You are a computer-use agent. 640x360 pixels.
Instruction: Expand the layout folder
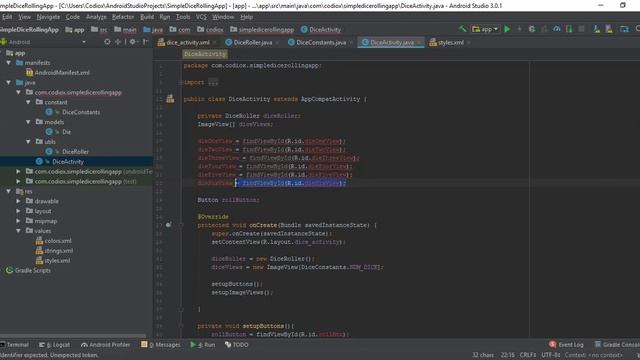tap(18, 211)
